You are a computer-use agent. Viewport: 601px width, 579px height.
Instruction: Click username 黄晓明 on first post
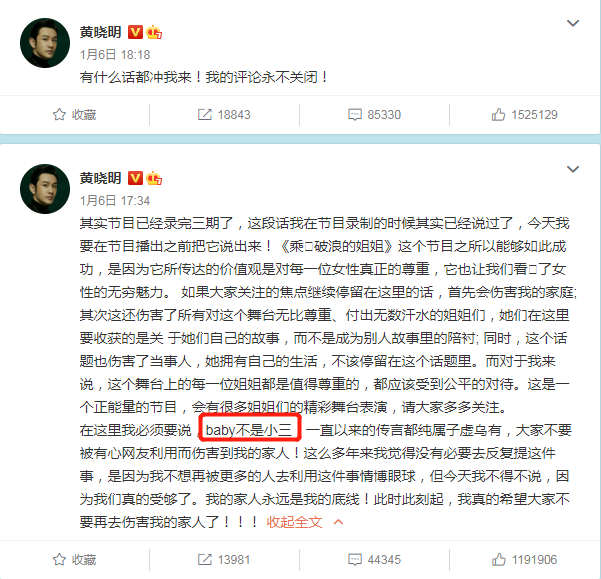click(100, 32)
